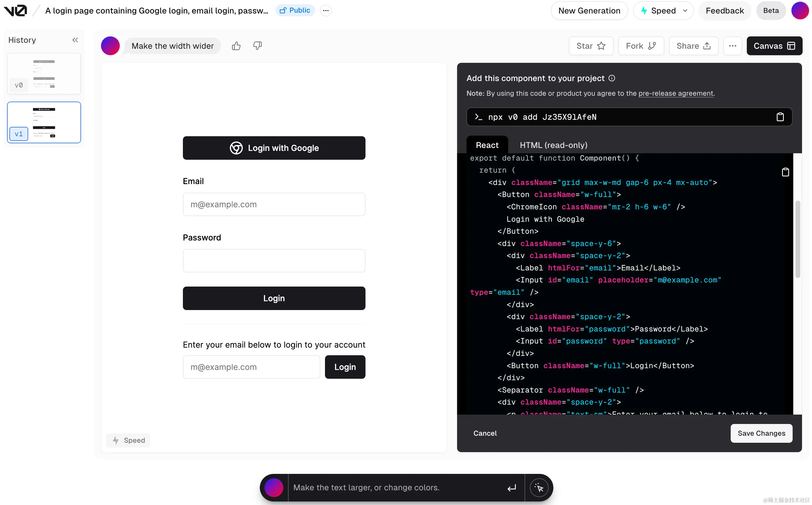Select the v0 history thumbnail
The width and height of the screenshot is (812, 505).
tap(44, 73)
